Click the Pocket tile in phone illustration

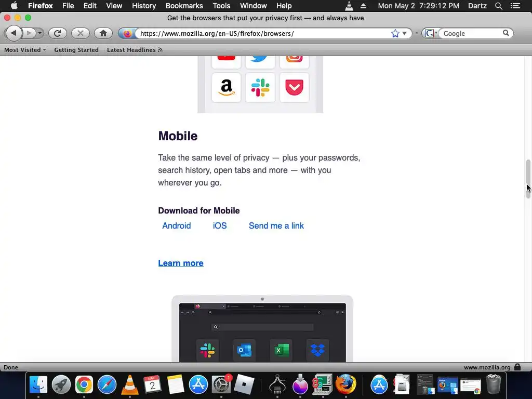click(x=294, y=87)
